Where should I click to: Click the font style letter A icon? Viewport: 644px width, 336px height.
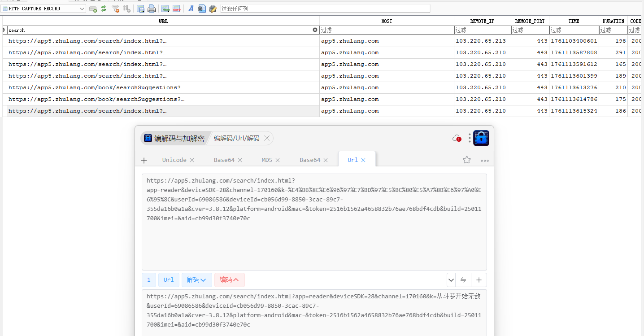pos(191,9)
